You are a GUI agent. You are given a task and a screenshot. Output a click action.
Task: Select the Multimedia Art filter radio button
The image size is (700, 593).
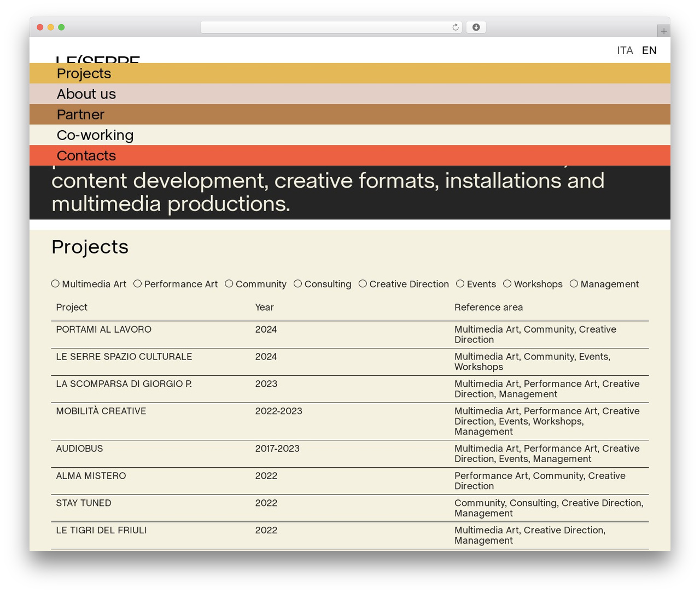tap(55, 283)
